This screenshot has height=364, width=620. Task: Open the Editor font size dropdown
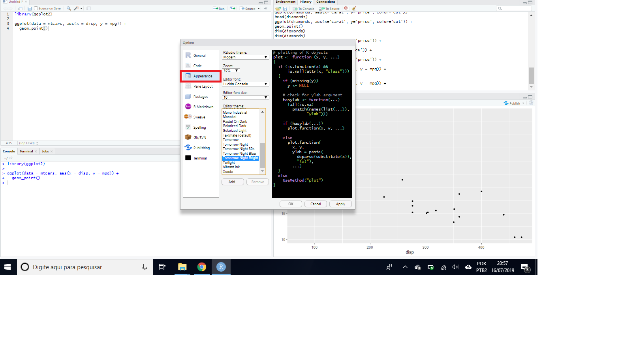pos(245,98)
